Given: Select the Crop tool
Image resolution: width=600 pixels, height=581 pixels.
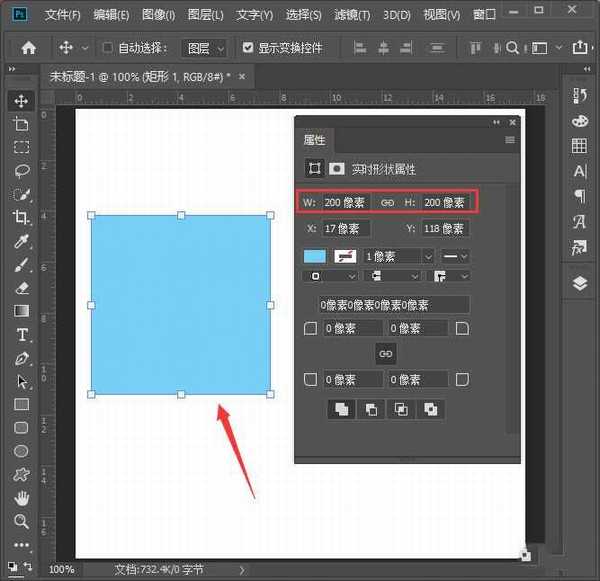Looking at the screenshot, I should (21, 218).
